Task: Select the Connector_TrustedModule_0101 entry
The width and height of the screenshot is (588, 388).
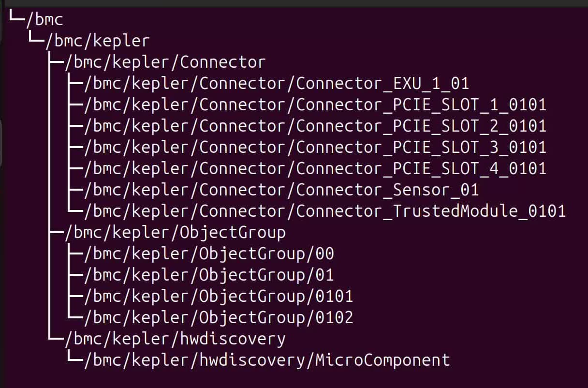Action: [x=324, y=211]
